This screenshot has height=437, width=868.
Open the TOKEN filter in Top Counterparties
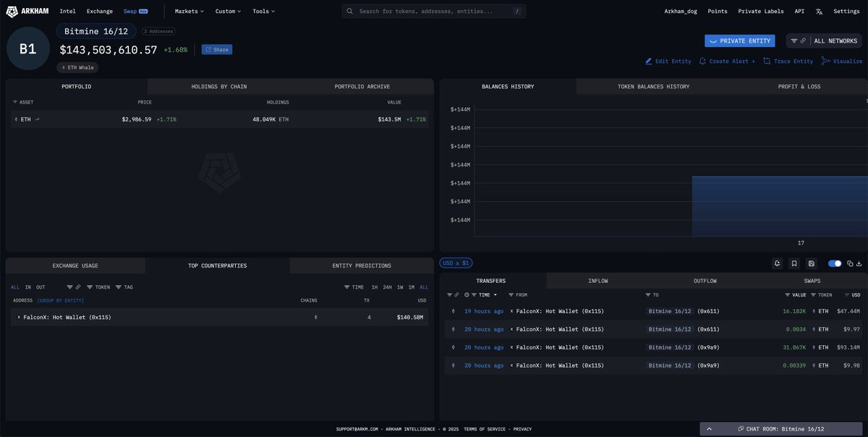tap(98, 287)
